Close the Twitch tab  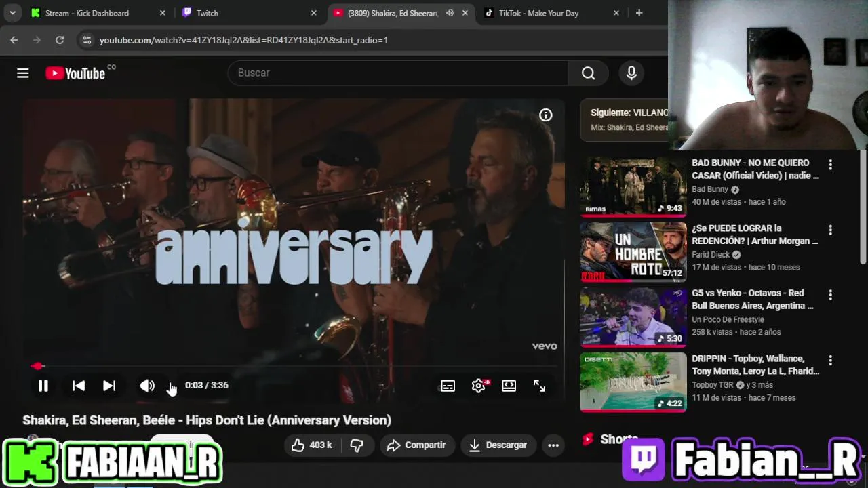(x=314, y=13)
